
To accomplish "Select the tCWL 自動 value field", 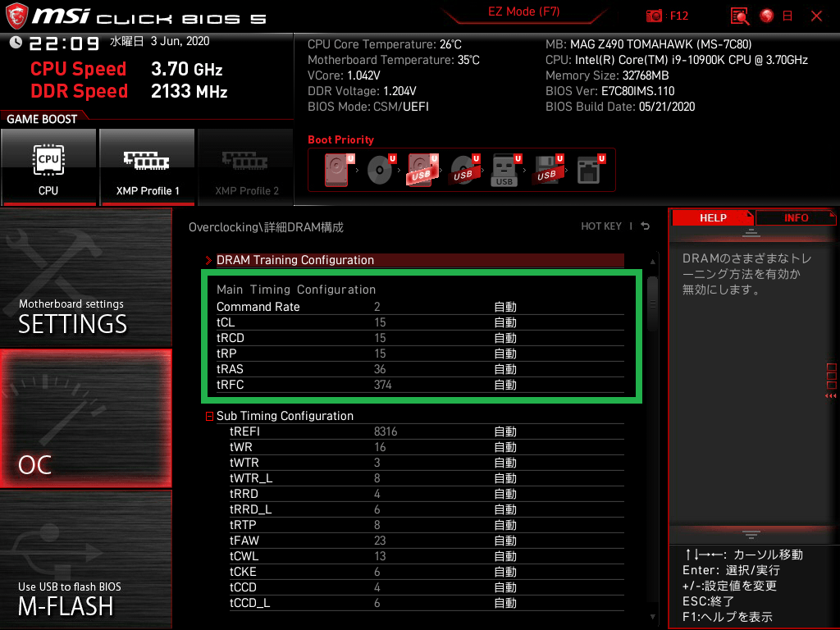I will click(505, 556).
